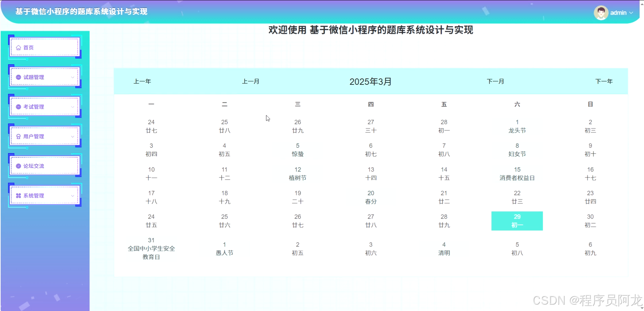Image resolution: width=644 pixels, height=311 pixels.
Task: Select April 6 初九
Action: (x=590, y=249)
